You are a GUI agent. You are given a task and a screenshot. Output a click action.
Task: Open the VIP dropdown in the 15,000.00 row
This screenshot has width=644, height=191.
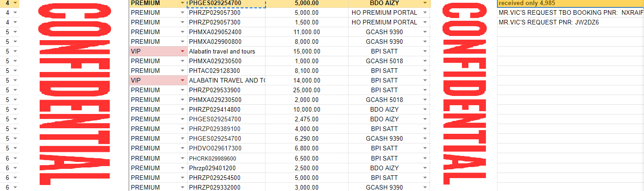(x=183, y=51)
